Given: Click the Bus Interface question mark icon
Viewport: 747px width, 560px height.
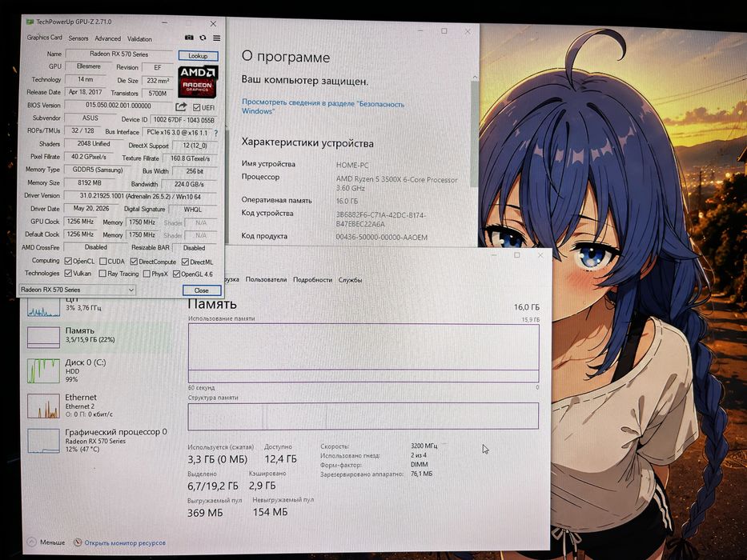Looking at the screenshot, I should click(x=216, y=134).
